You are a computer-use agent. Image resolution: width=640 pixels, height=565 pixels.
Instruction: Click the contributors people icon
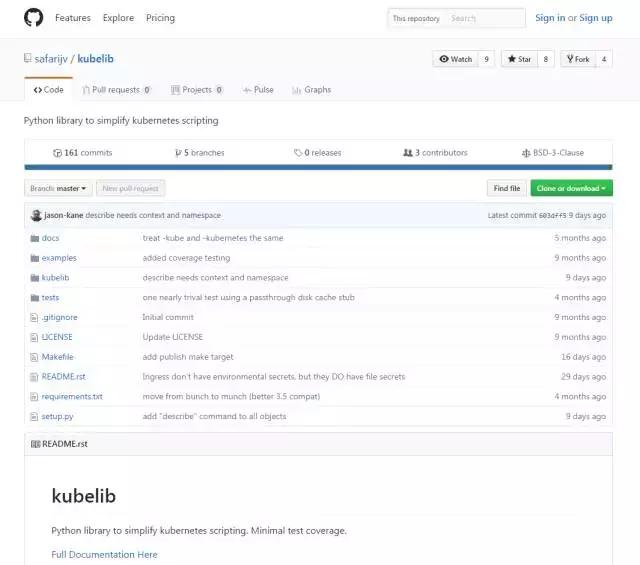[408, 153]
